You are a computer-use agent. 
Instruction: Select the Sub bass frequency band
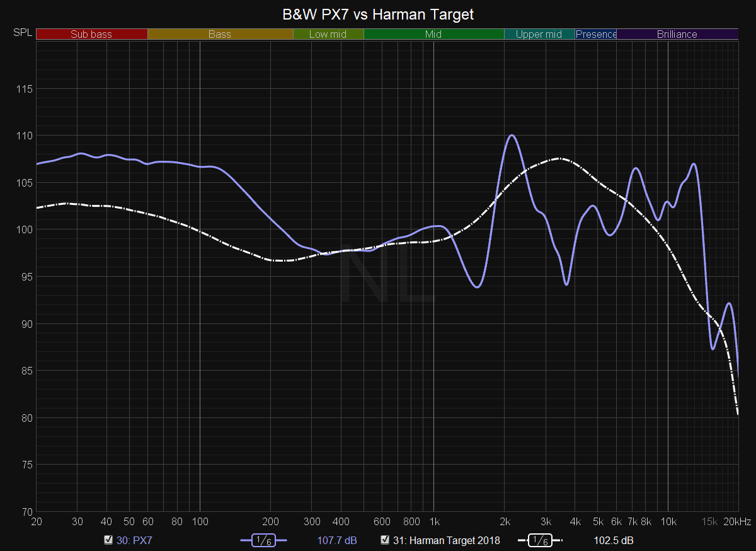[x=91, y=35]
